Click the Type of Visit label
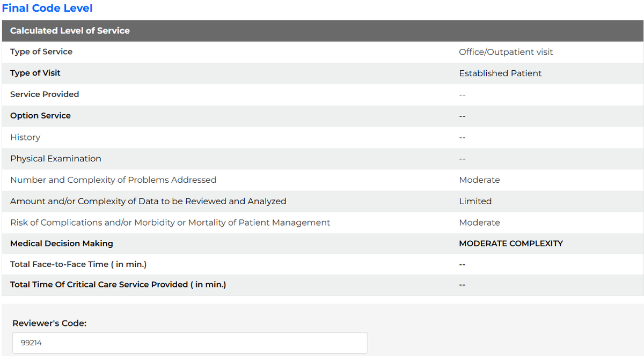Image resolution: width=644 pixels, height=356 pixels. tap(35, 73)
